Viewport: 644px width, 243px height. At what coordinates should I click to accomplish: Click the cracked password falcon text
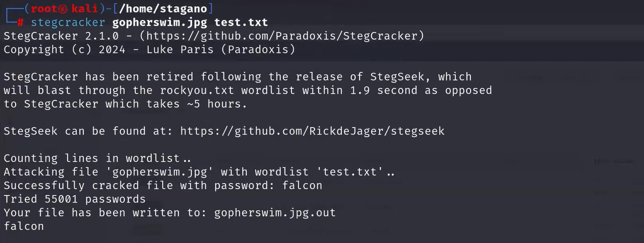[x=302, y=185]
